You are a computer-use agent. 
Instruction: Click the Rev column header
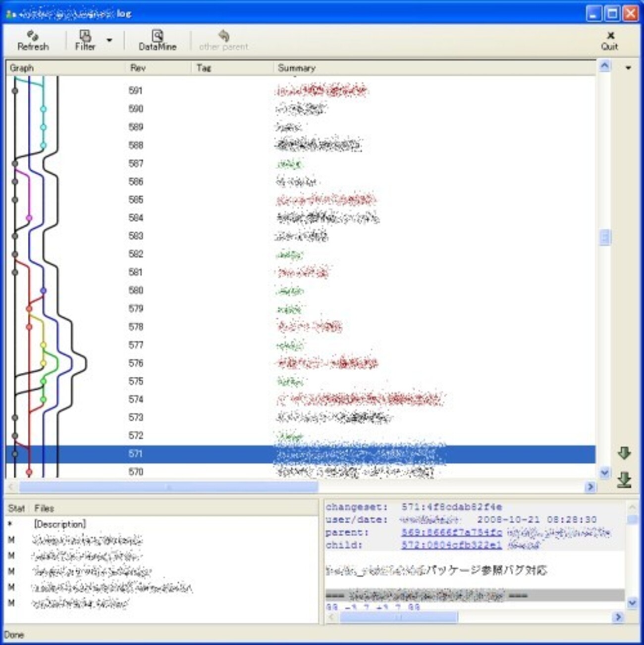click(x=158, y=68)
